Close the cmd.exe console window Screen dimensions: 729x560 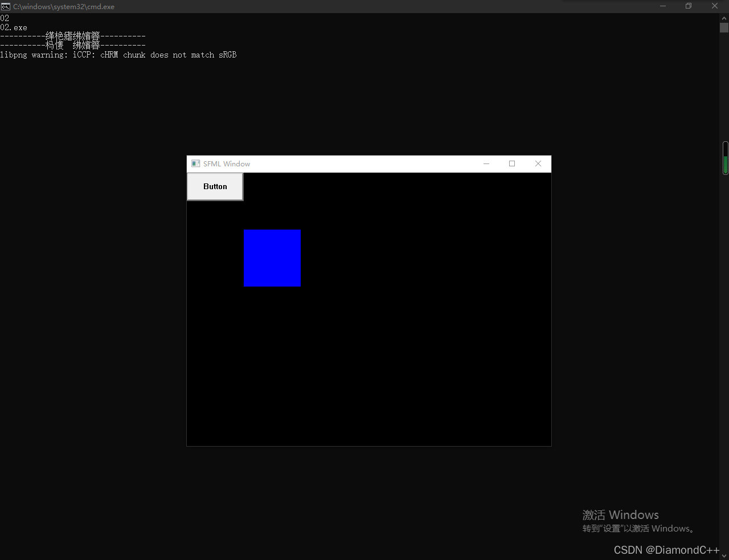pyautogui.click(x=715, y=6)
